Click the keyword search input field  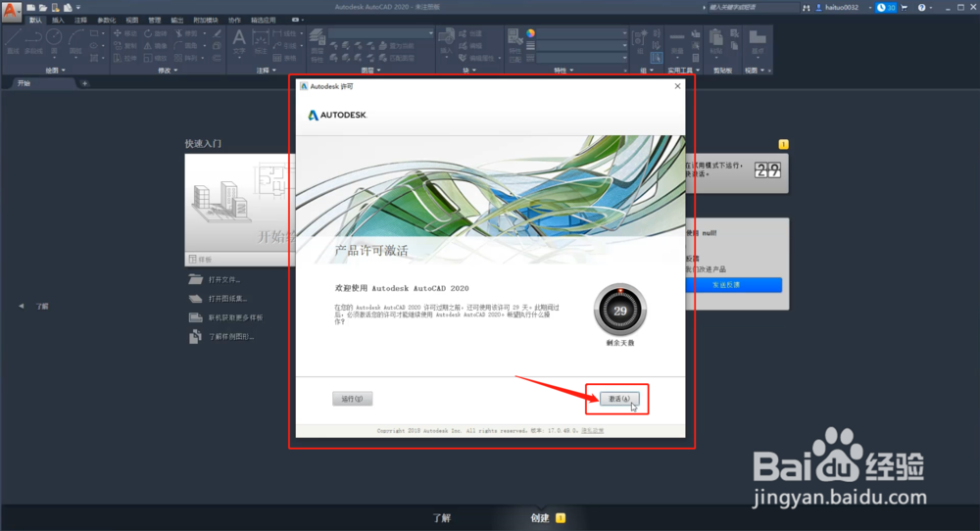tap(754, 8)
